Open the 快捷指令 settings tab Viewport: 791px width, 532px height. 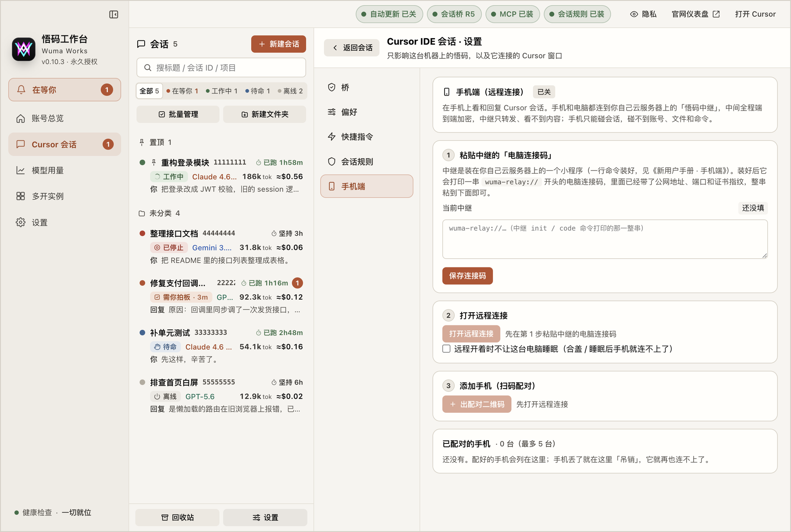367,137
